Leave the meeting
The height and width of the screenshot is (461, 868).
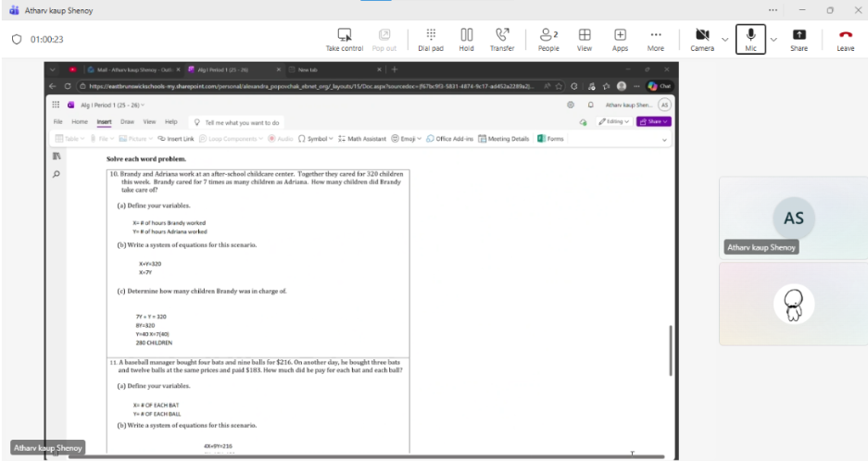[845, 40]
